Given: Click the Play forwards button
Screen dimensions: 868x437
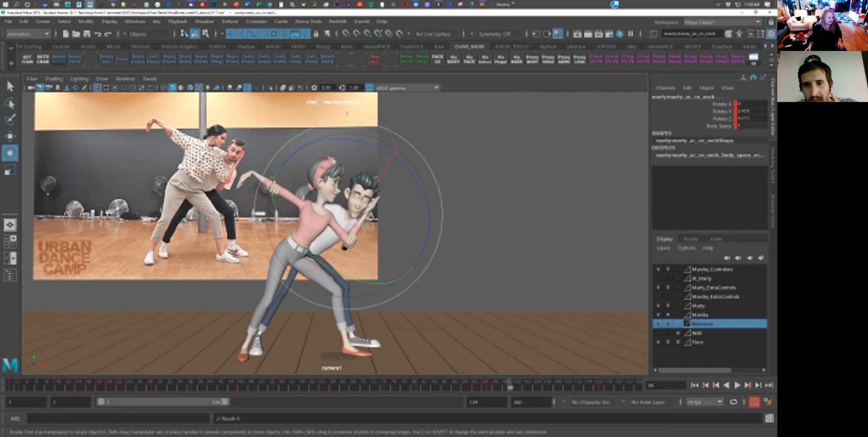Looking at the screenshot, I should [x=737, y=385].
